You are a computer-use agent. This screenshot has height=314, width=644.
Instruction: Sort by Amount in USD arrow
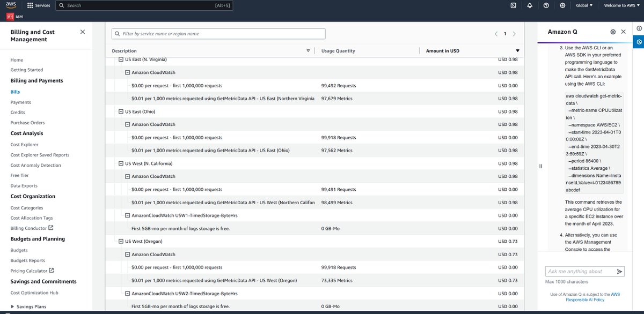point(517,51)
